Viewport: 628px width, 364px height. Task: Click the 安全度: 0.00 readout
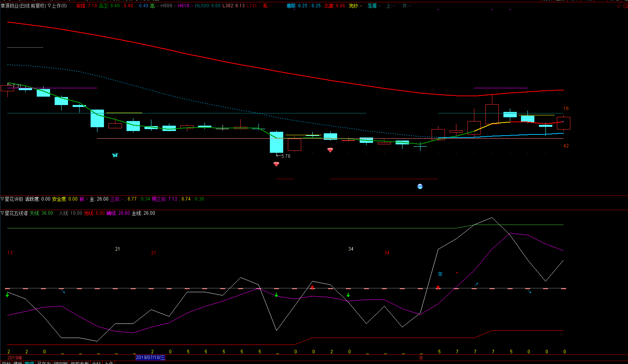[x=65, y=199]
